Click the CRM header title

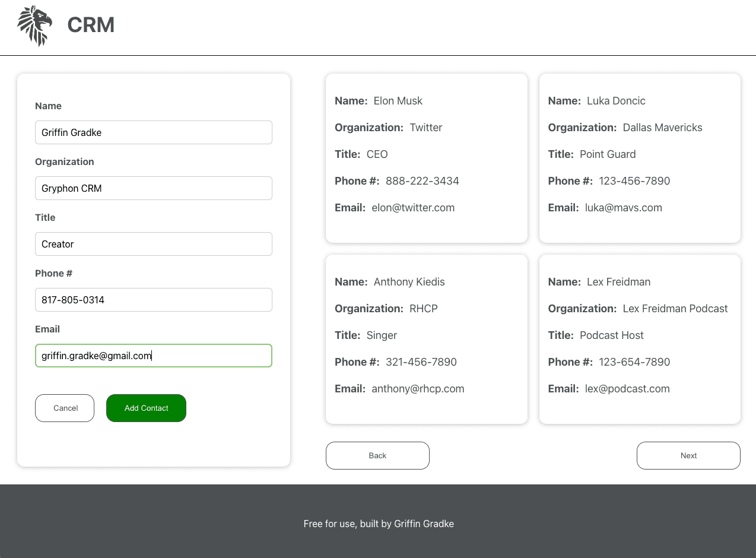pyautogui.click(x=91, y=25)
